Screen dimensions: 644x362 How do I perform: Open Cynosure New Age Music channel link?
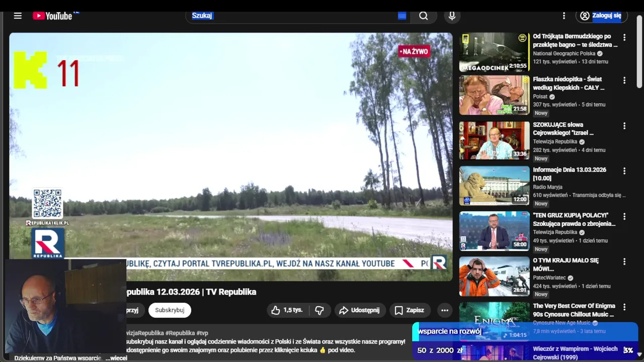coord(561,323)
